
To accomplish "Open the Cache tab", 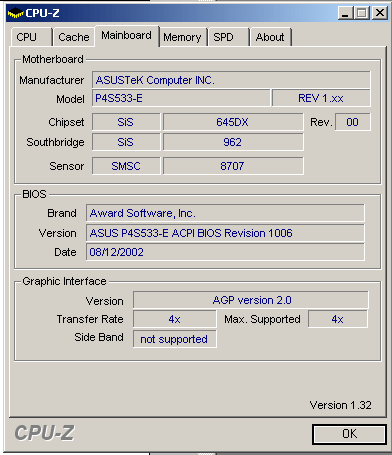I will [x=74, y=37].
